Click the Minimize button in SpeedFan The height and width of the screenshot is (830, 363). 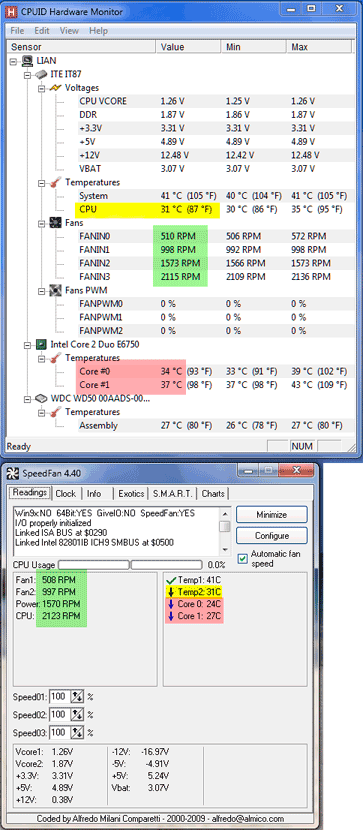pos(271,515)
